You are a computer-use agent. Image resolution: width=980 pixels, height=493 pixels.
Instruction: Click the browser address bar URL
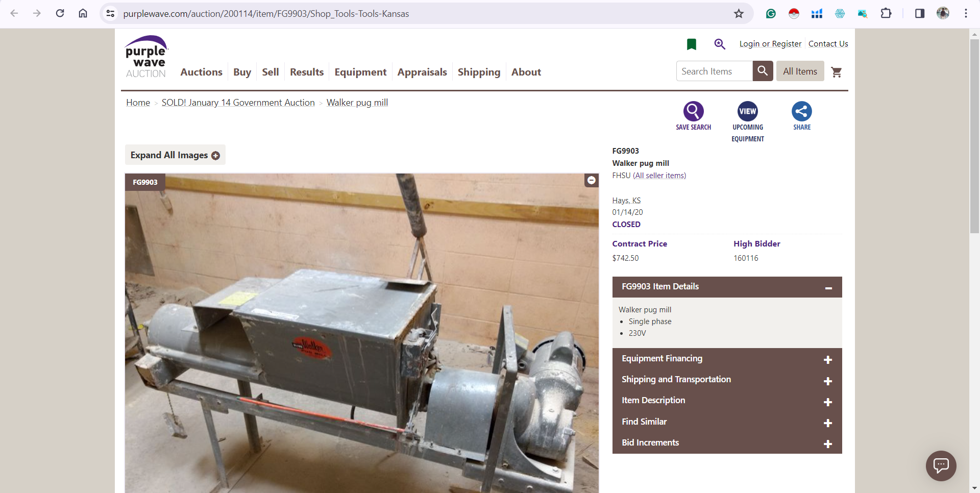pos(266,14)
